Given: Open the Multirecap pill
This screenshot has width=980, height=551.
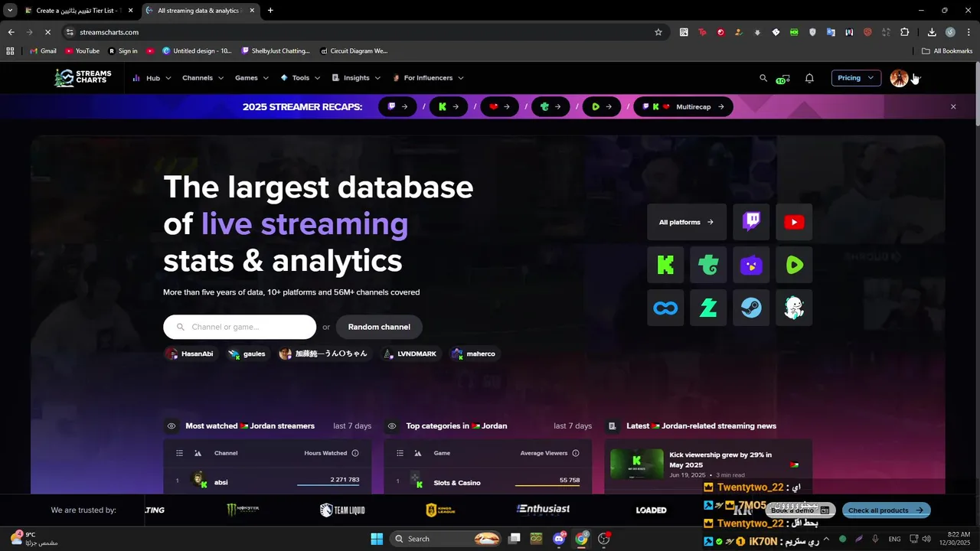Looking at the screenshot, I should coord(684,107).
